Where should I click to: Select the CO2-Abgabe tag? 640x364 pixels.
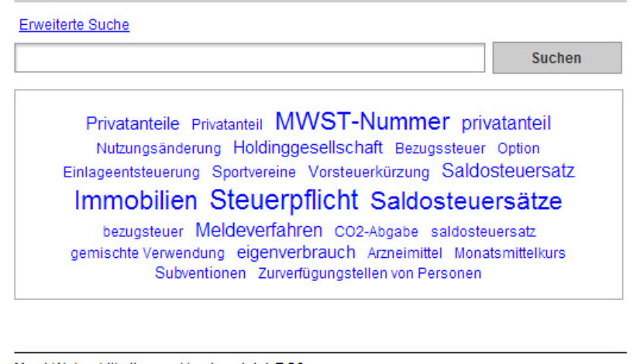click(376, 232)
